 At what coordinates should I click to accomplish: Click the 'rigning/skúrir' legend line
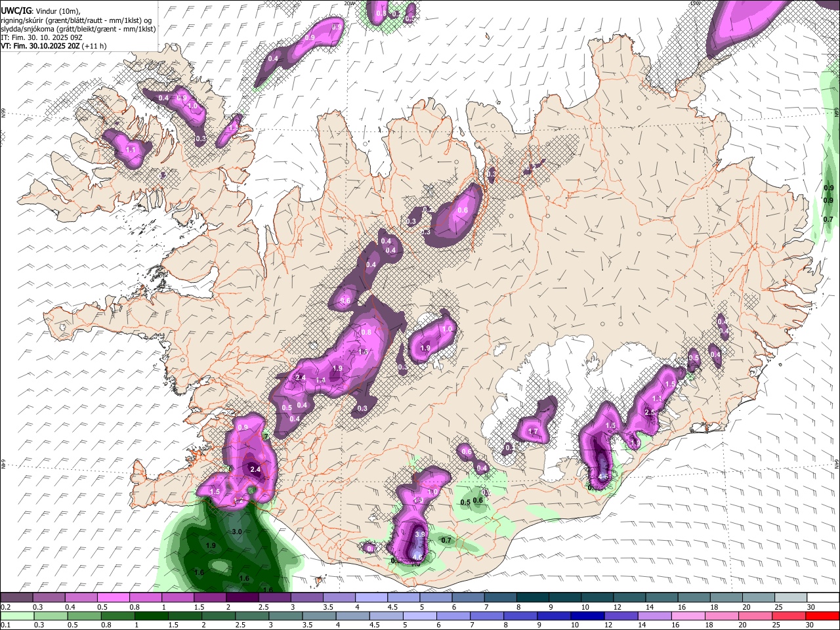pos(76,20)
